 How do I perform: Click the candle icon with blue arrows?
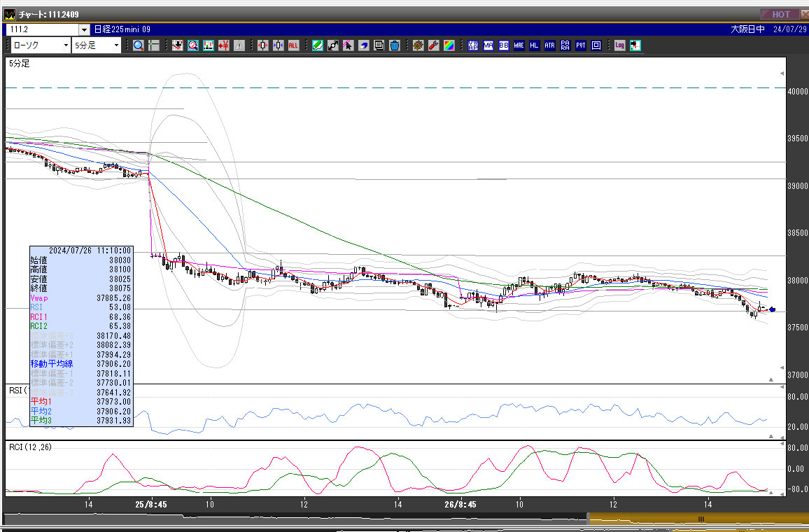[278, 45]
